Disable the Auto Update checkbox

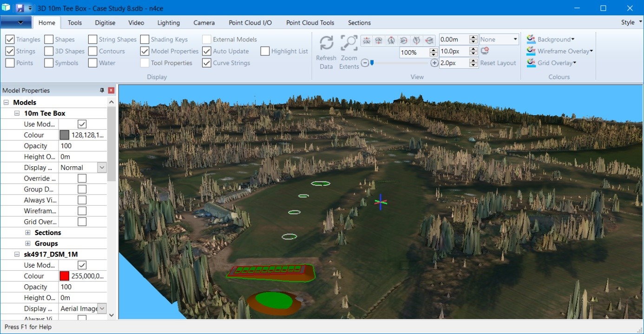tap(207, 51)
